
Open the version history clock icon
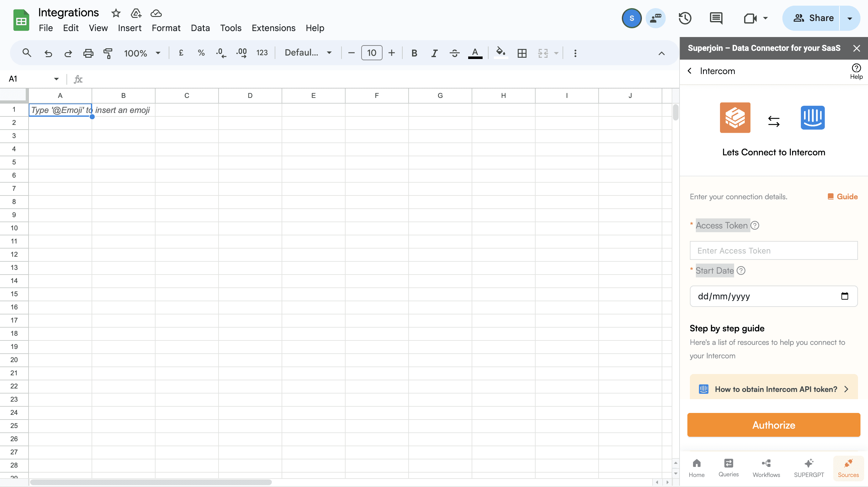point(685,18)
